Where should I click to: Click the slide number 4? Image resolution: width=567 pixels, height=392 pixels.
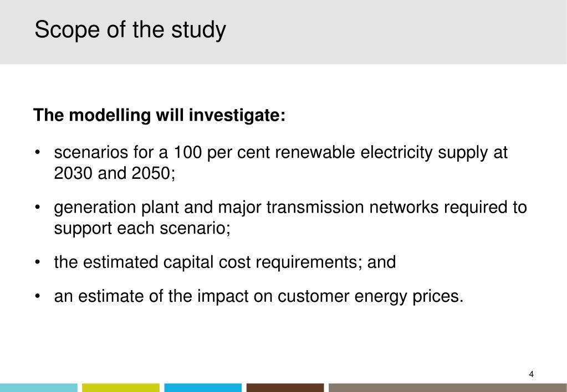point(531,374)
